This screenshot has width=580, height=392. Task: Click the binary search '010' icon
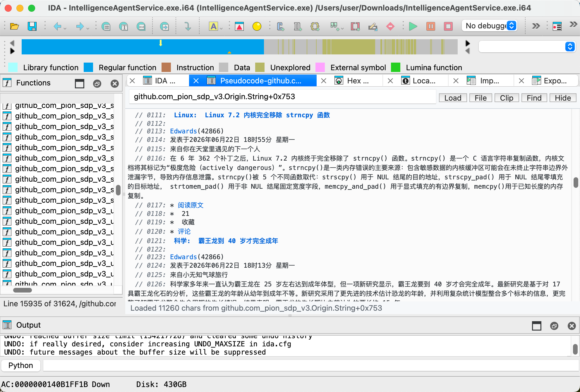[x=141, y=27]
